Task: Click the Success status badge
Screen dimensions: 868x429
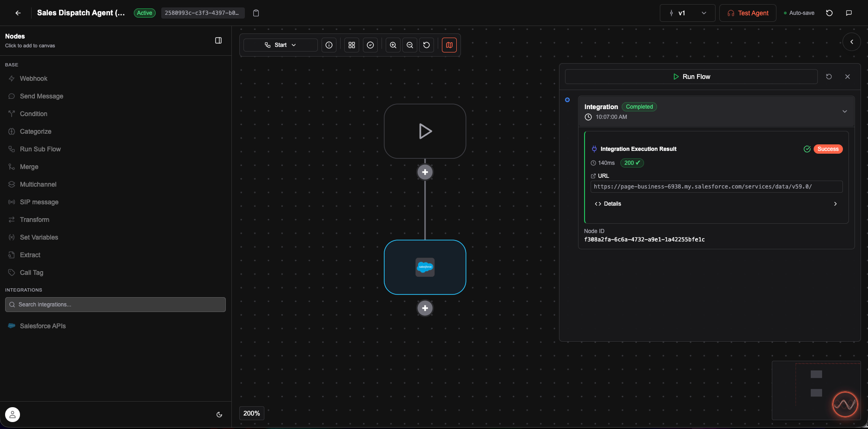Action: 828,149
